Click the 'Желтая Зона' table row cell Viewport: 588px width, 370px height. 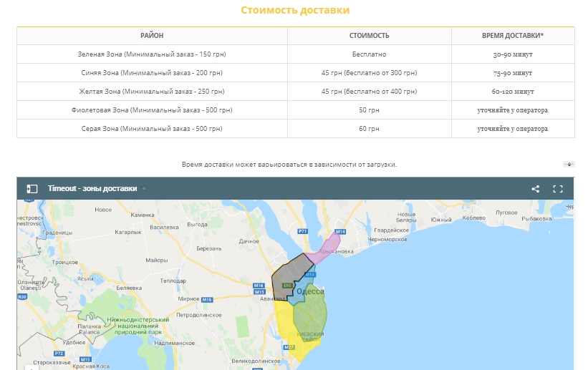click(152, 91)
